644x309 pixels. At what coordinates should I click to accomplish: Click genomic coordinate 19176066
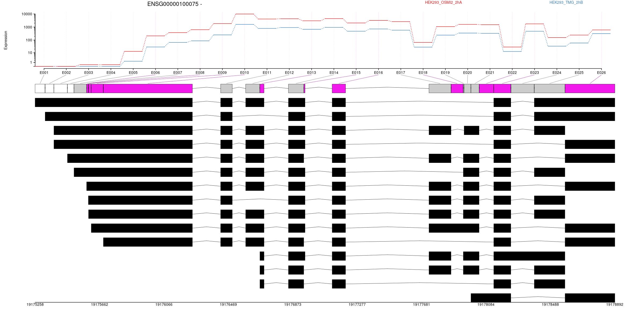[x=164, y=304]
